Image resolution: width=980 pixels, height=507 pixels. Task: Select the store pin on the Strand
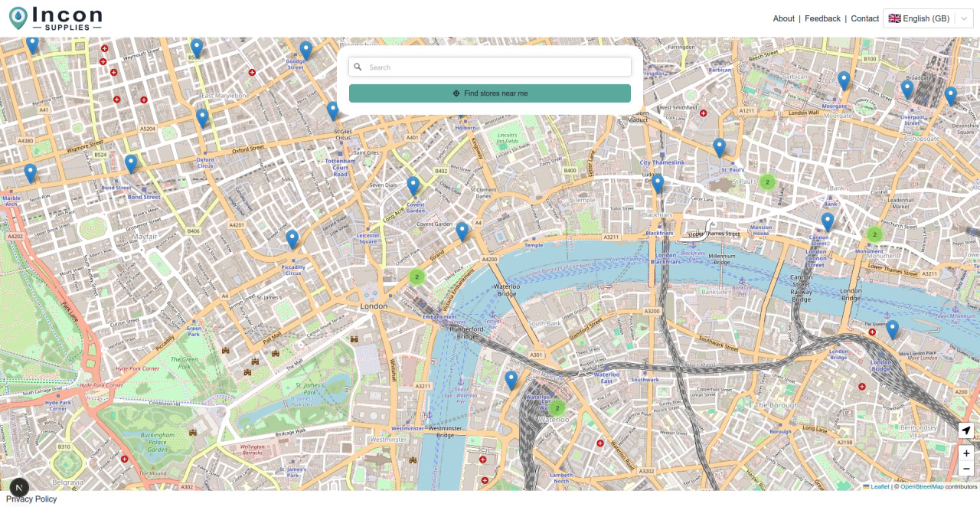462,232
